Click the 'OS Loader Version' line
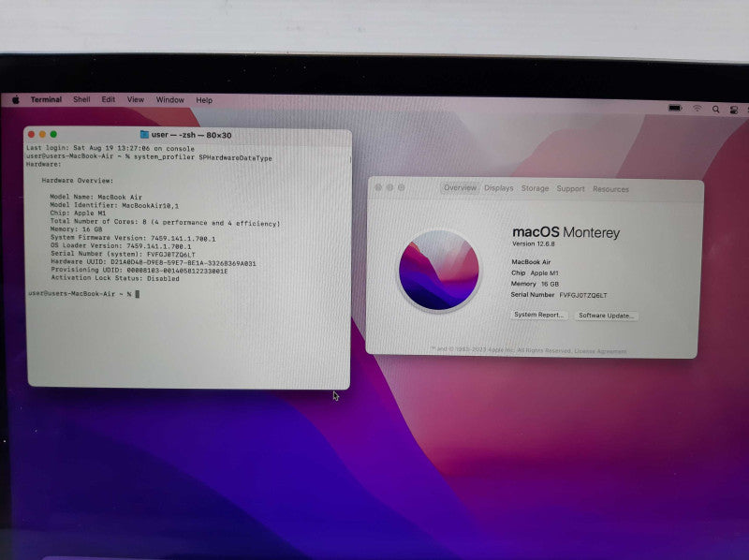 tap(121, 246)
